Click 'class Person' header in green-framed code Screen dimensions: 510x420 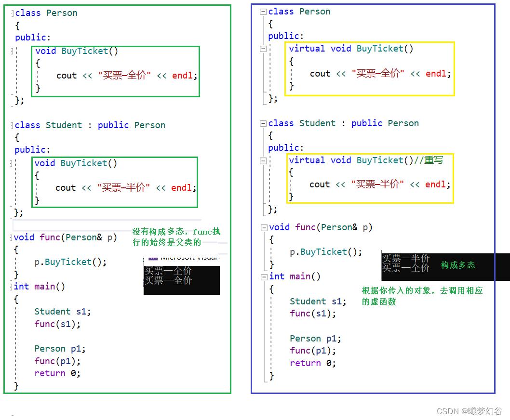pos(46,13)
